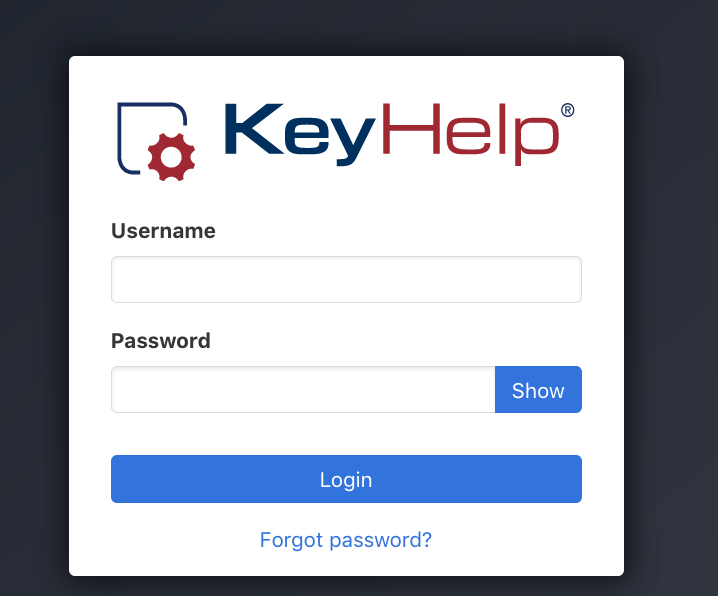Click the dark area above the login card

click(x=346, y=27)
